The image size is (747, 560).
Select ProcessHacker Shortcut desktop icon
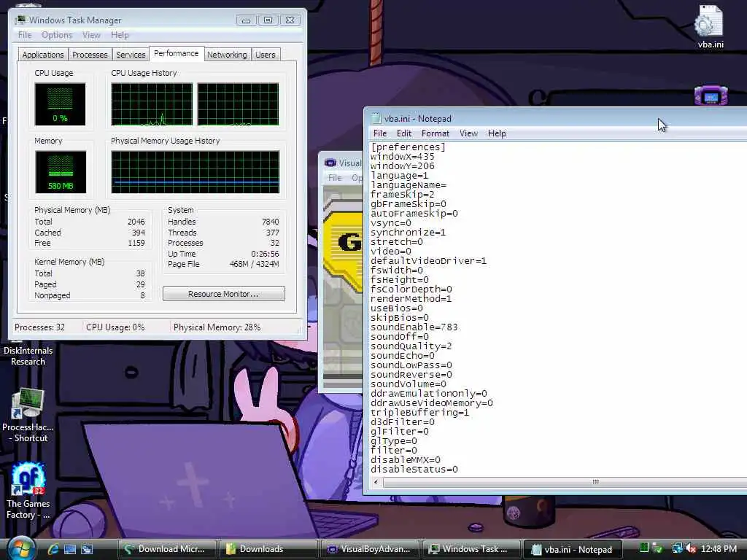click(x=28, y=415)
